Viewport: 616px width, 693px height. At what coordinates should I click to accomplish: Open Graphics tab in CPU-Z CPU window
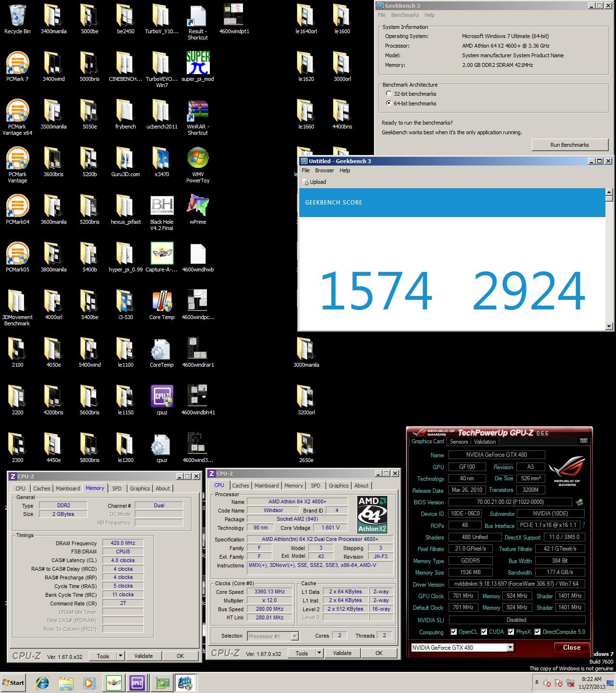[338, 486]
